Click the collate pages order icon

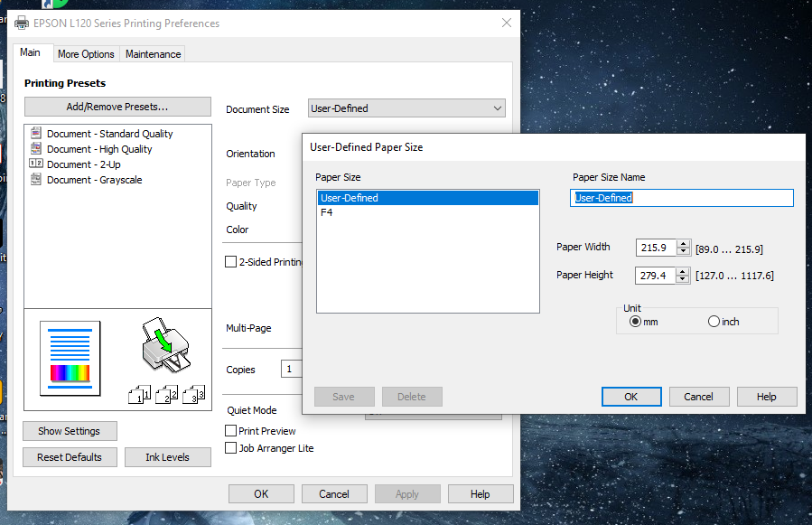point(168,394)
